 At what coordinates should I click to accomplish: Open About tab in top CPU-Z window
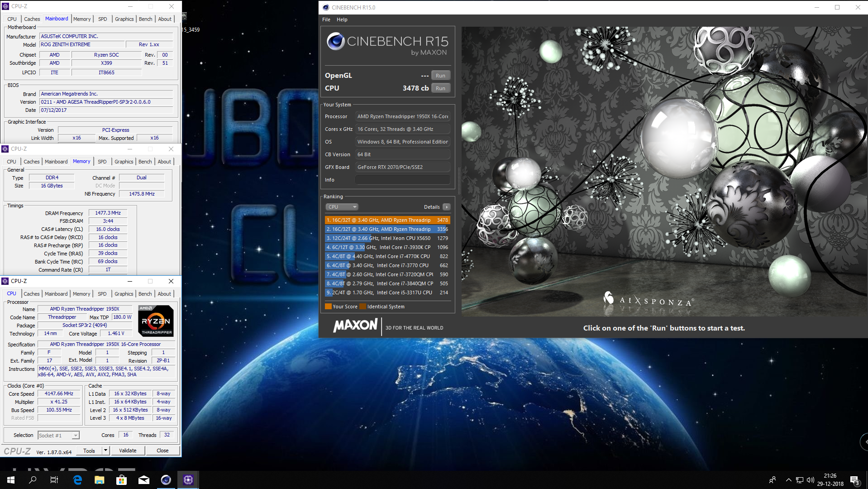165,19
